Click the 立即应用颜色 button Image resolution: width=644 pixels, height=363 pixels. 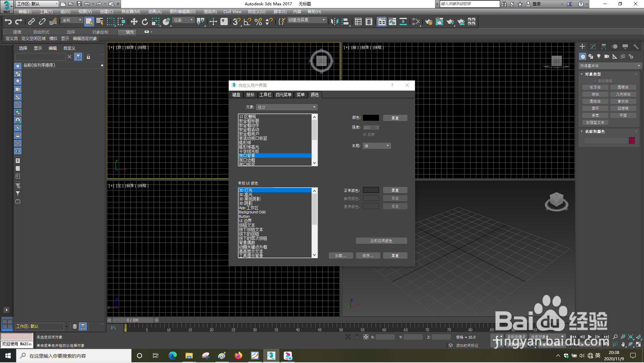(381, 241)
